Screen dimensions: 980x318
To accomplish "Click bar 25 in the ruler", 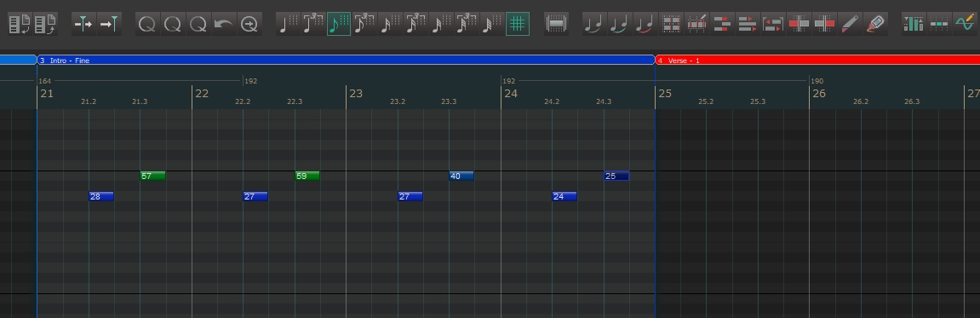I will 665,94.
